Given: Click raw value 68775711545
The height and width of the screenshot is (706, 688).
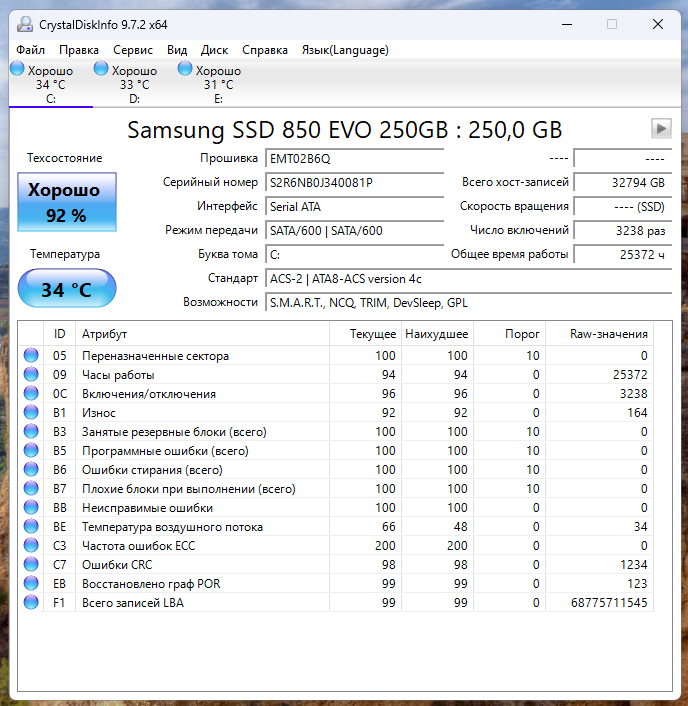Looking at the screenshot, I should click(x=609, y=602).
